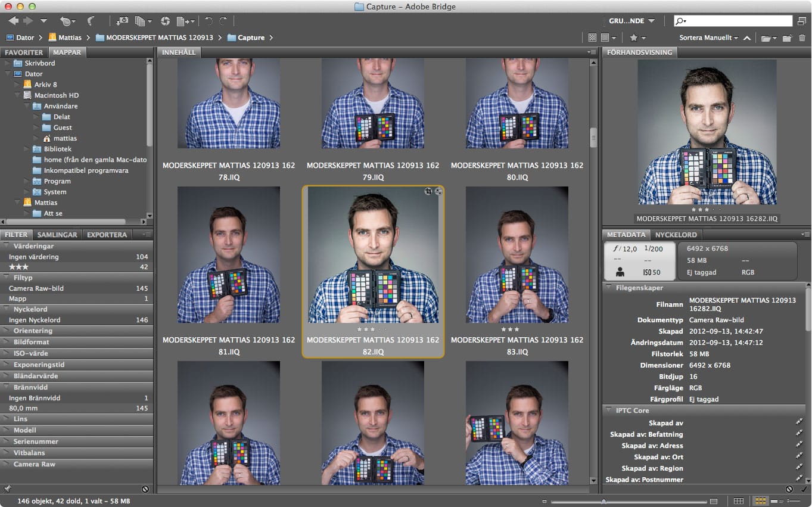Screen dimensions: 812x507
Task: Toggle ascending sort order arrow
Action: click(x=746, y=38)
